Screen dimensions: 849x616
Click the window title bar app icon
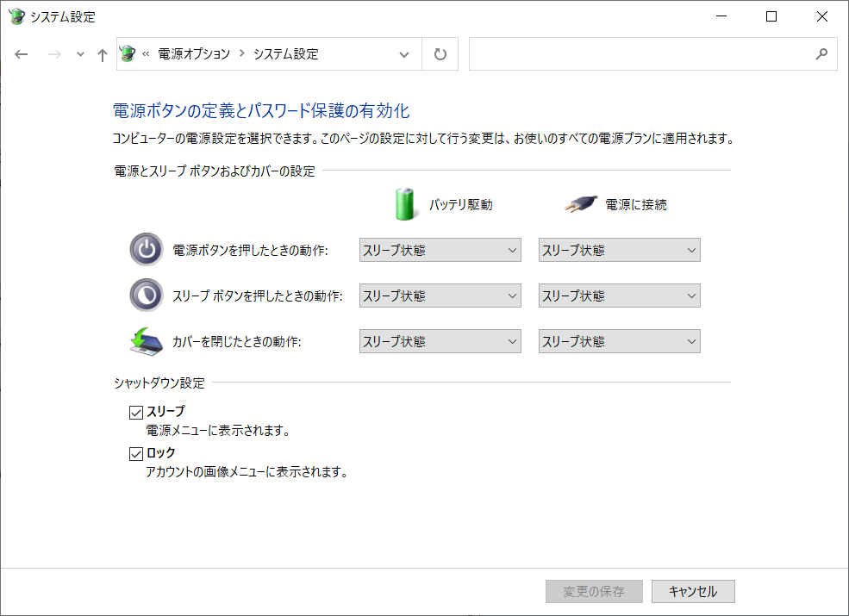pyautogui.click(x=16, y=16)
